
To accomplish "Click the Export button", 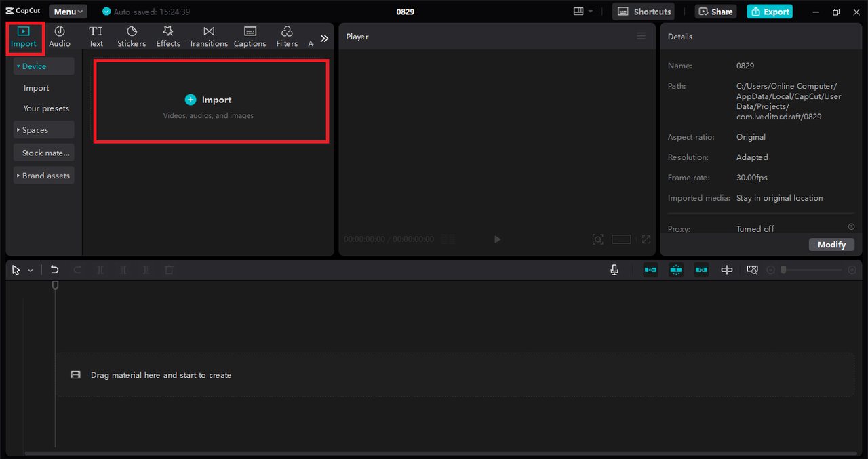I will (x=770, y=12).
